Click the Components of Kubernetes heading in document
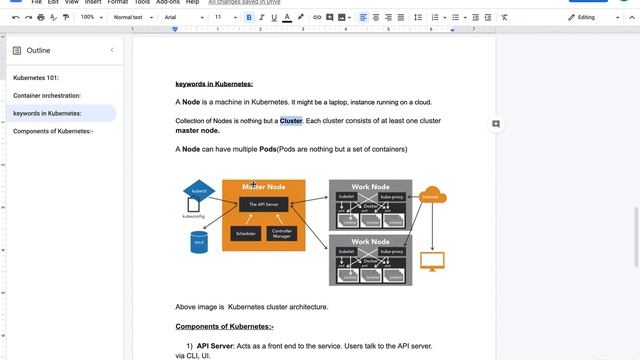Viewport: 640px width, 360px height. (x=224, y=327)
